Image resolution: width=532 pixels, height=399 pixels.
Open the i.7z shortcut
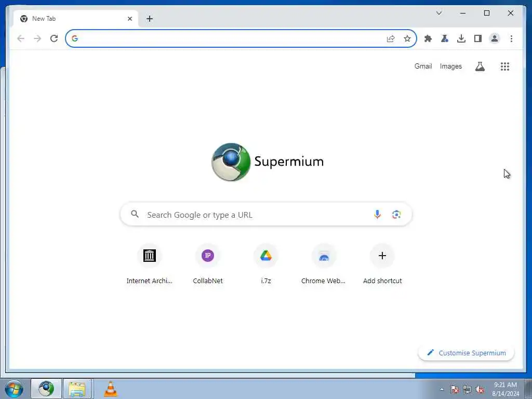point(266,264)
